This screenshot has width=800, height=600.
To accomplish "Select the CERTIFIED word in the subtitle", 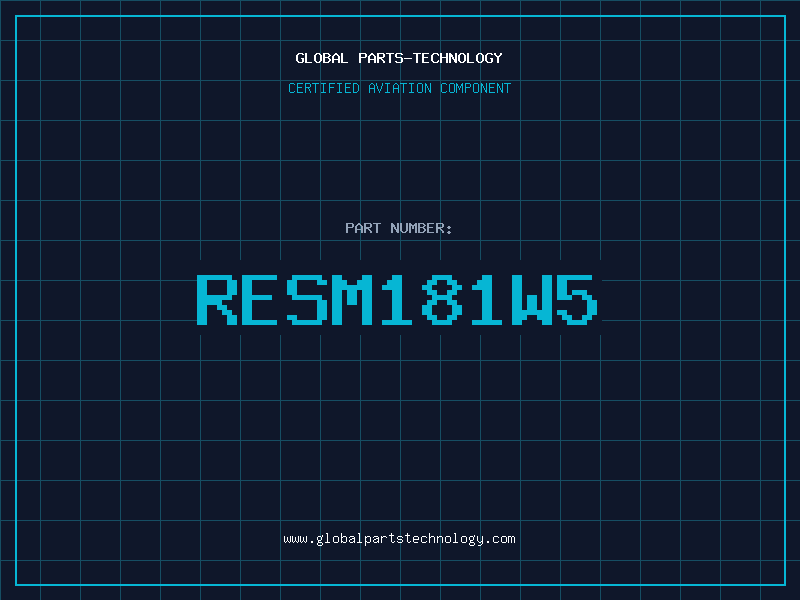I will (324, 88).
